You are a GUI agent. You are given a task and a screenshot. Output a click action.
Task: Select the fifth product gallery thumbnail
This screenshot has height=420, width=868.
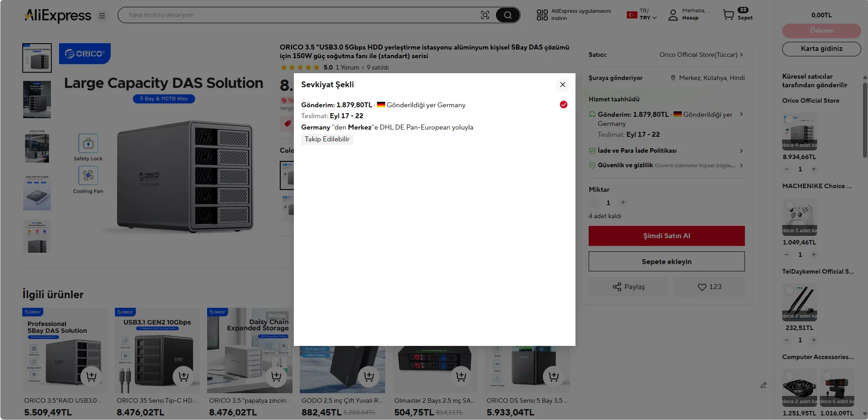tap(37, 236)
